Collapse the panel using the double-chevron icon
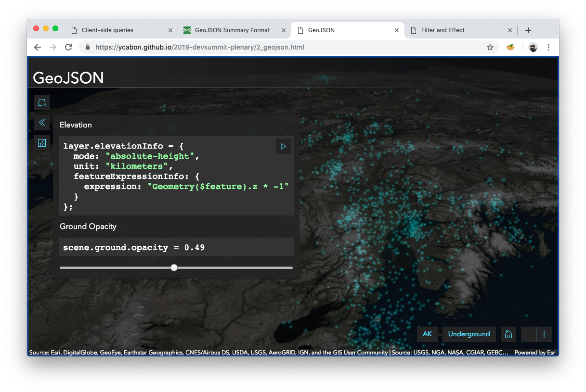The width and height of the screenshot is (586, 392). click(42, 122)
